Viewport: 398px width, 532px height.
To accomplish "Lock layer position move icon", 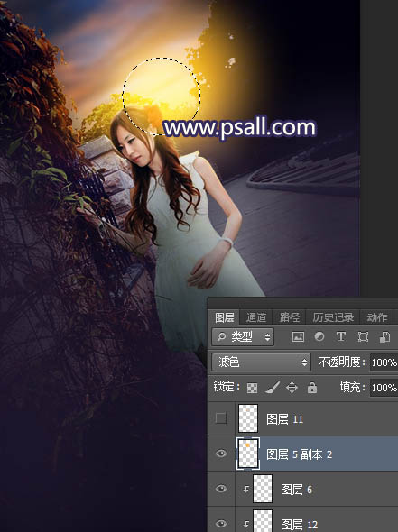I will pyautogui.click(x=292, y=387).
